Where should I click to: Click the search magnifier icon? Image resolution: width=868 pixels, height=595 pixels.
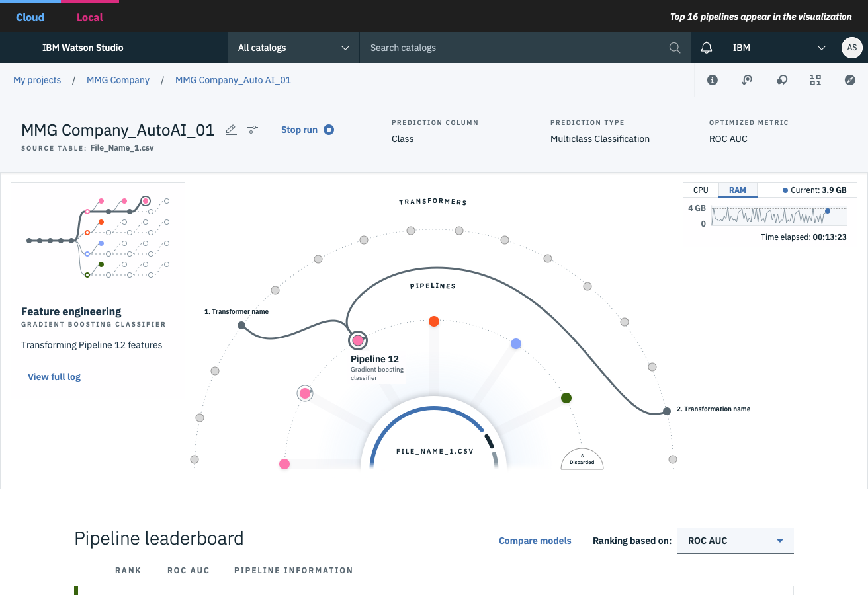click(675, 48)
